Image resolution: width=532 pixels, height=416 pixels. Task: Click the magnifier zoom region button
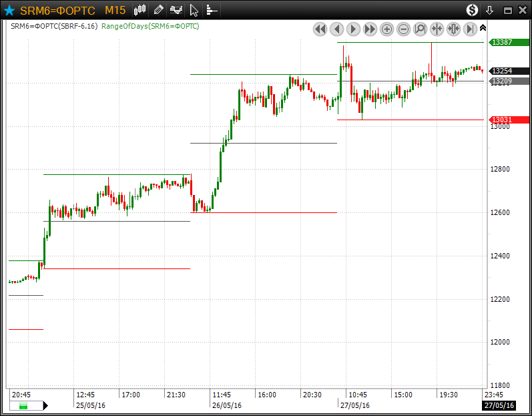(x=421, y=29)
